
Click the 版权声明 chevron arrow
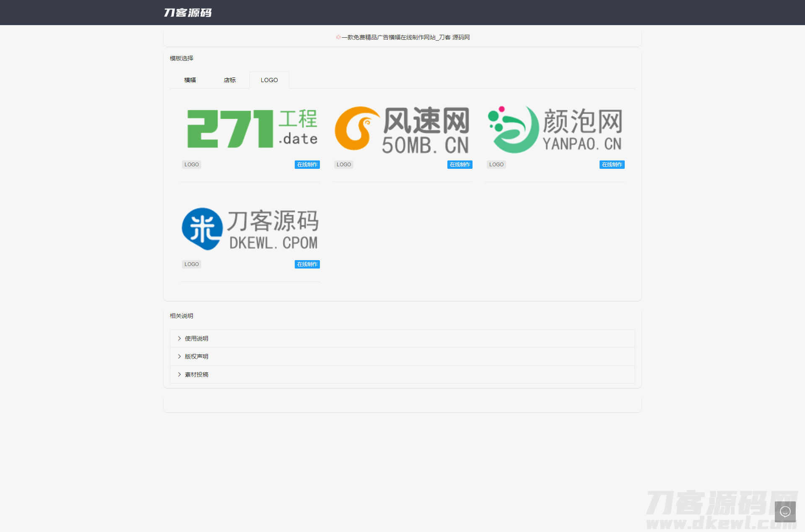point(179,356)
